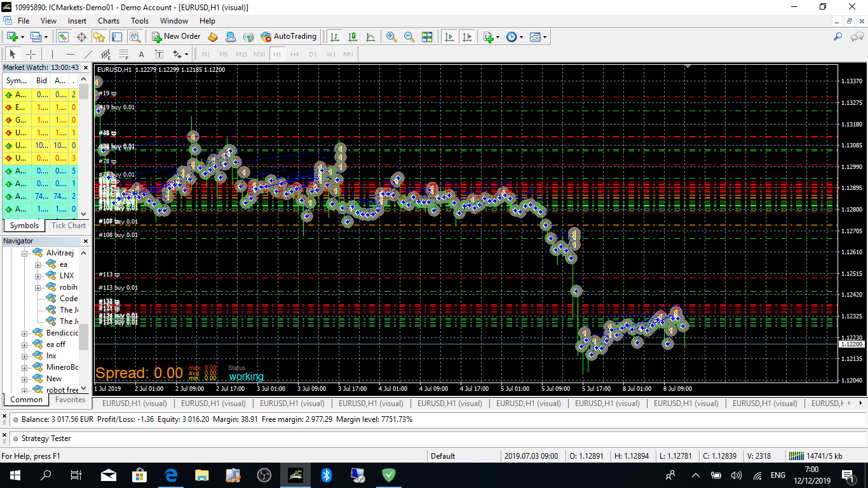
Task: Close the Market Watch panel
Action: pyautogui.click(x=86, y=67)
